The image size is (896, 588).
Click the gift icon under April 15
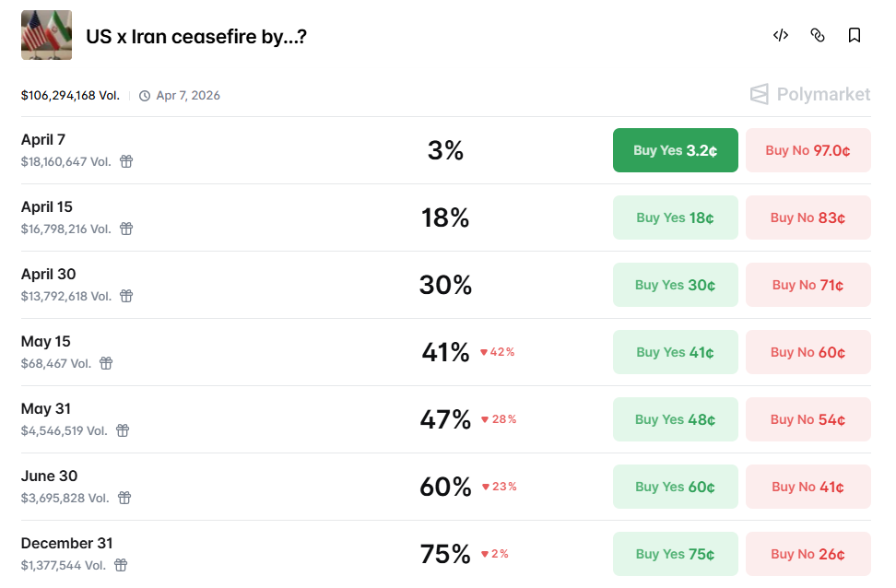click(126, 229)
